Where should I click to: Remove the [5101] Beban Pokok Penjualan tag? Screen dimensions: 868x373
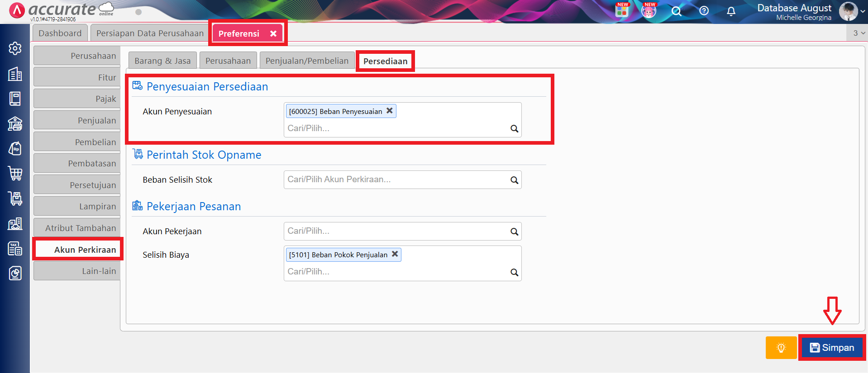[x=395, y=254]
